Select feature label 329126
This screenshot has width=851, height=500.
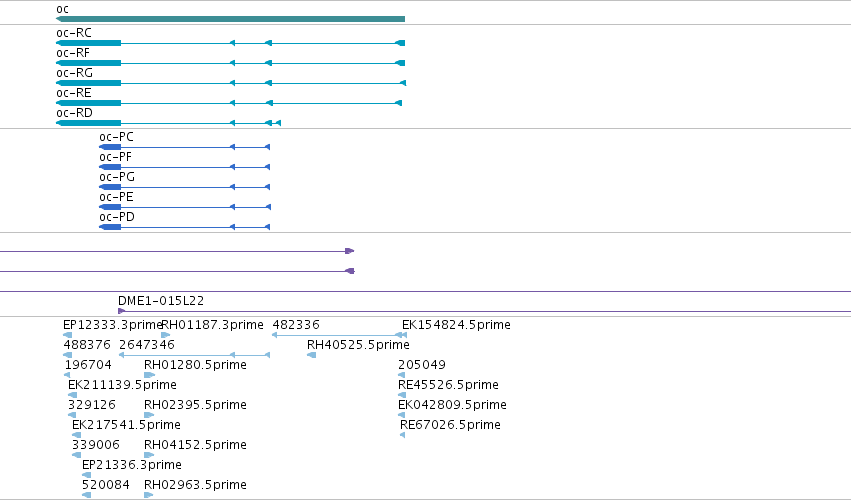click(x=92, y=406)
